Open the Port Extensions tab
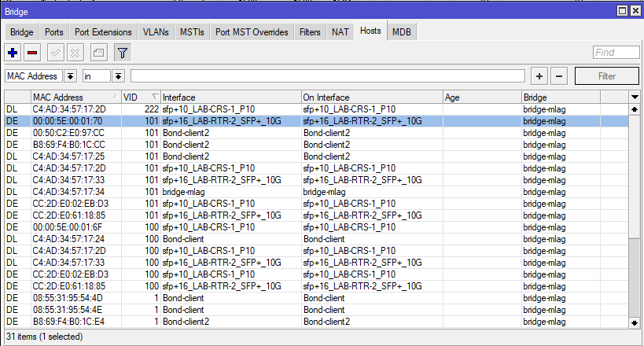 point(103,32)
